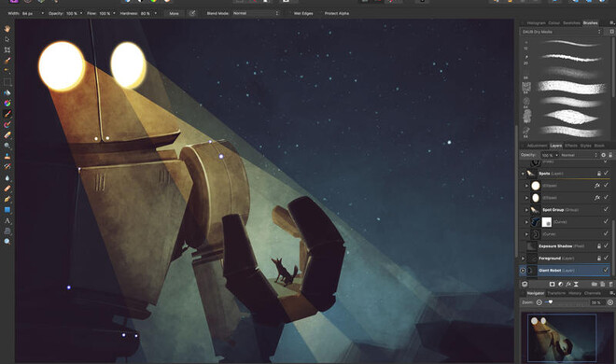The image size is (616, 364).
Task: Toggle the Wet Edges option
Action: click(303, 13)
